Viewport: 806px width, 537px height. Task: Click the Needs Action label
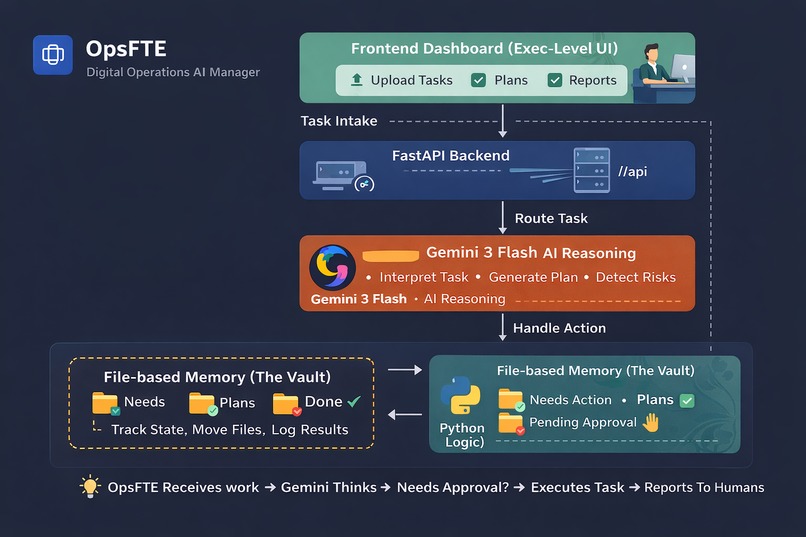click(571, 400)
